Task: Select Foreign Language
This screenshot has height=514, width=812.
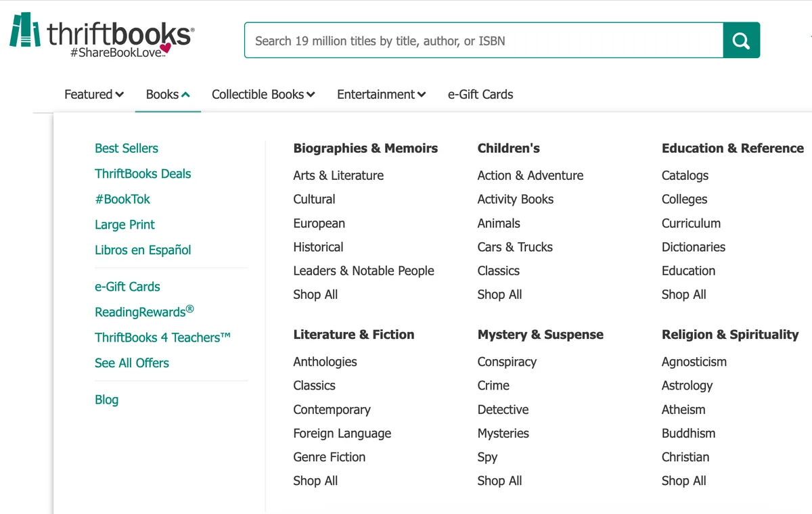Action: tap(342, 434)
